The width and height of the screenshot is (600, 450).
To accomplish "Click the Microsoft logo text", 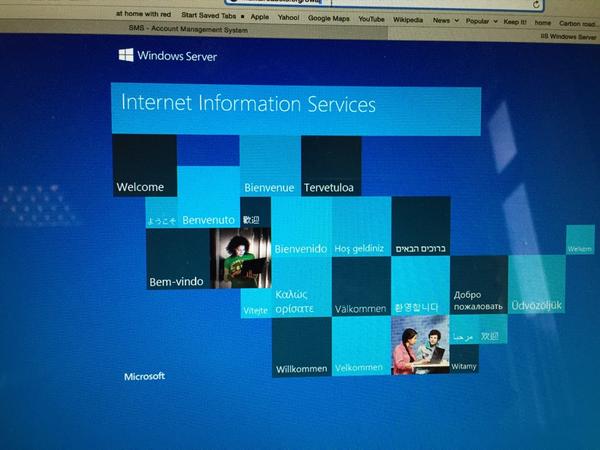I will point(145,377).
